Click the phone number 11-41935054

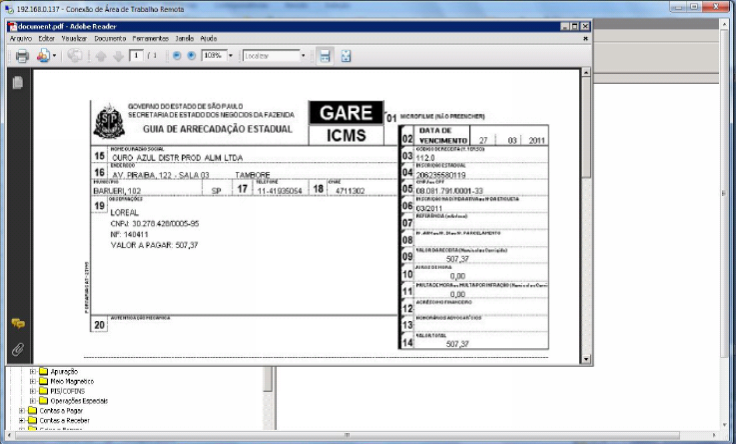click(279, 191)
